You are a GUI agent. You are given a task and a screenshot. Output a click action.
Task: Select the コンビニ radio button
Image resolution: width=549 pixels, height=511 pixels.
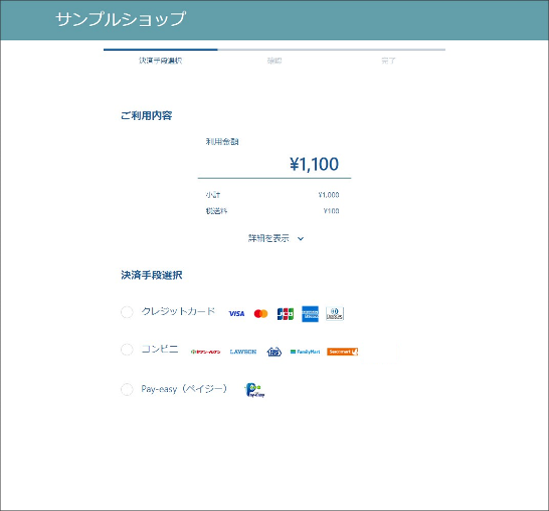click(127, 349)
